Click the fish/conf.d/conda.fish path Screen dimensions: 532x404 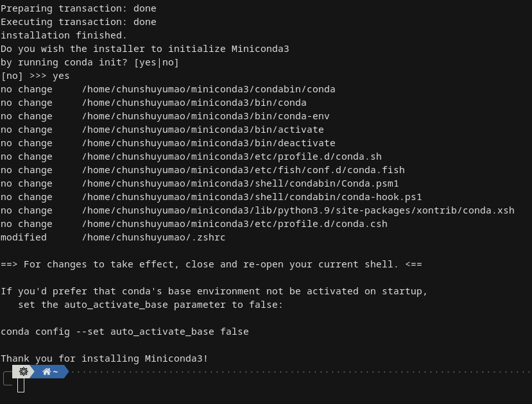[x=243, y=170]
